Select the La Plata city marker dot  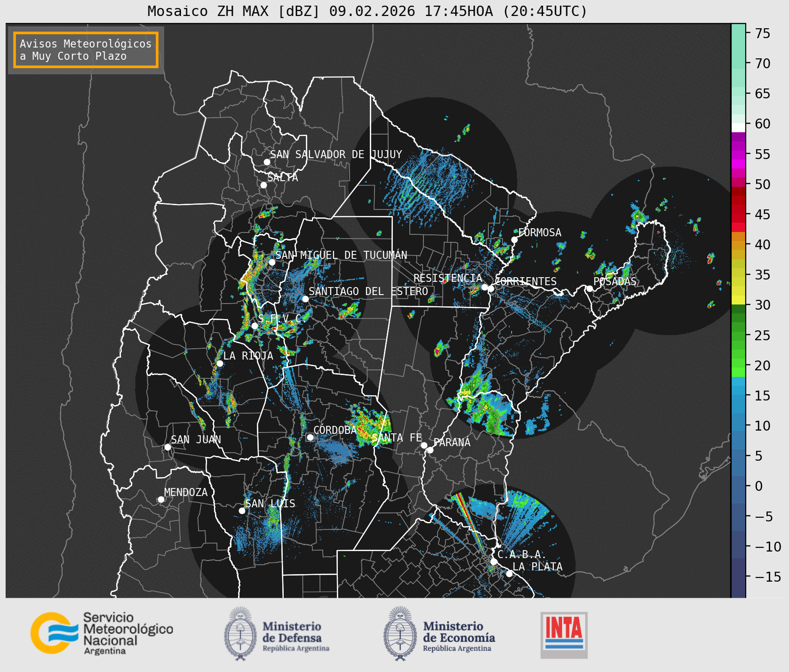click(509, 574)
